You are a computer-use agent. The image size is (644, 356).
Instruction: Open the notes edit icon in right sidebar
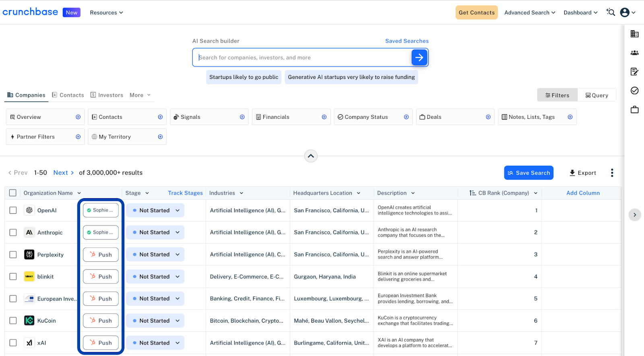point(635,72)
